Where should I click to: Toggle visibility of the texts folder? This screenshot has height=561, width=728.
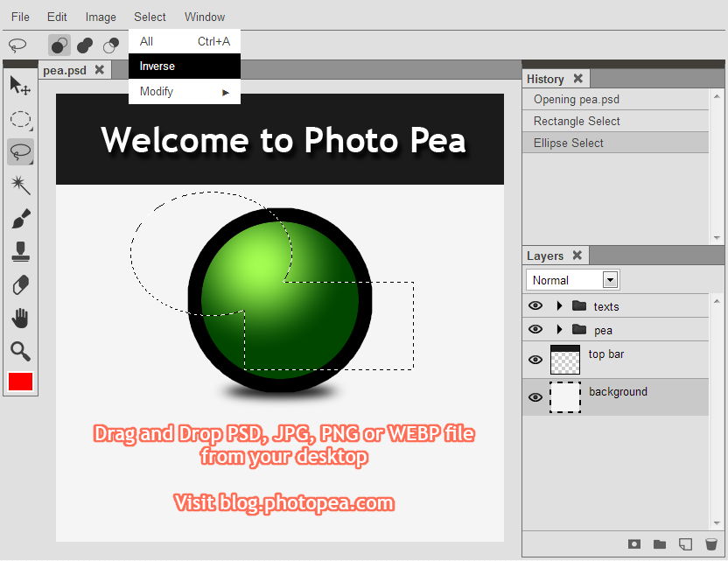coord(535,305)
